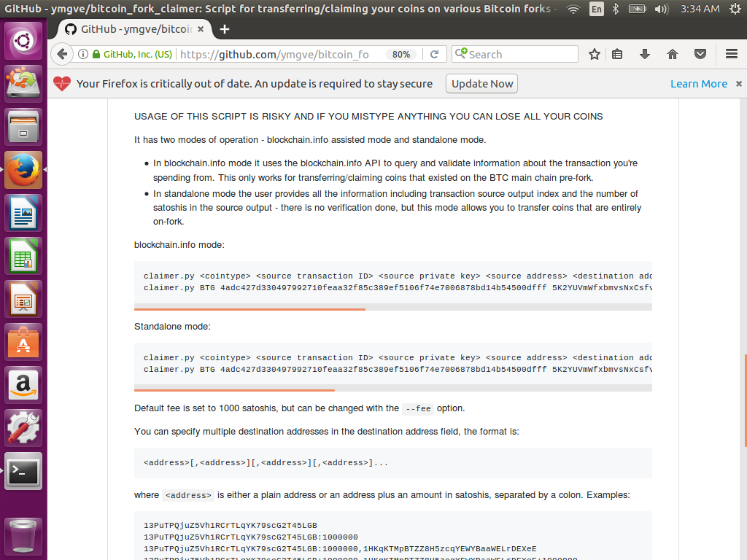Open the Firefox hamburger menu

731,54
